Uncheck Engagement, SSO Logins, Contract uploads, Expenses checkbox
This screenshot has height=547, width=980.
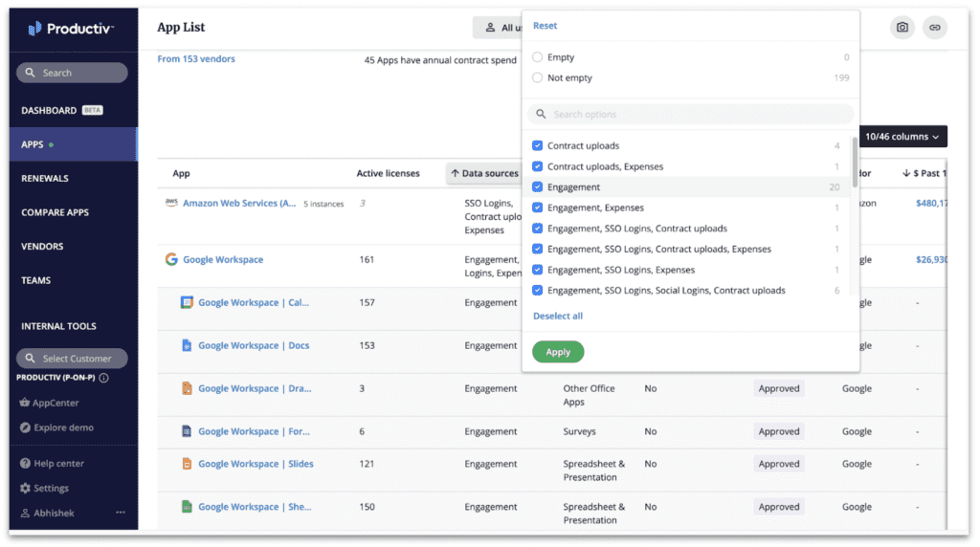[x=537, y=249]
